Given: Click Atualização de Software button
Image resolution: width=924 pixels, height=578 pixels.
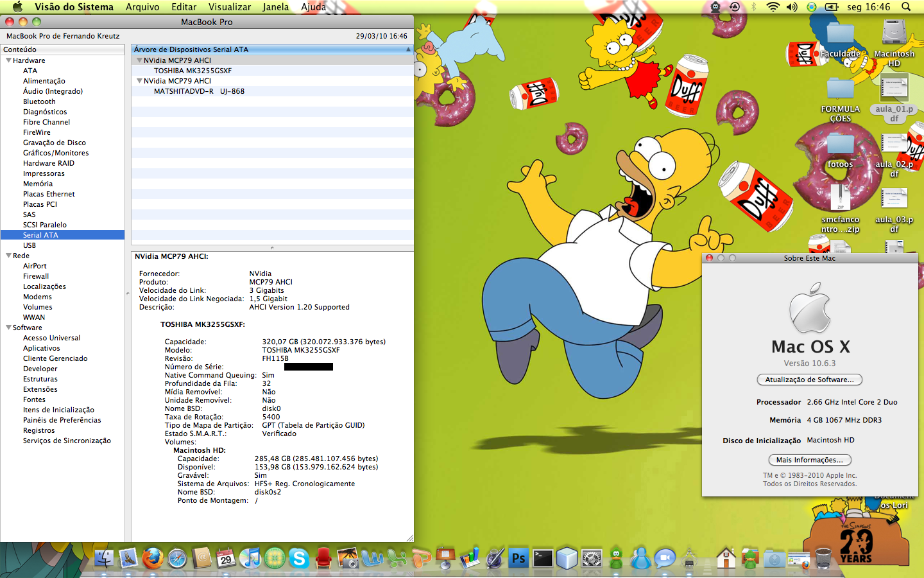Looking at the screenshot, I should (809, 380).
